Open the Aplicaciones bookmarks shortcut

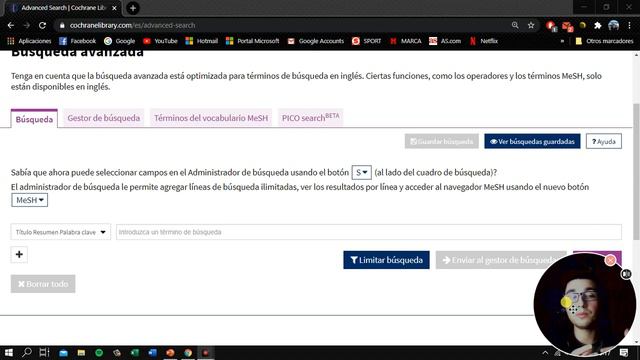tap(29, 41)
